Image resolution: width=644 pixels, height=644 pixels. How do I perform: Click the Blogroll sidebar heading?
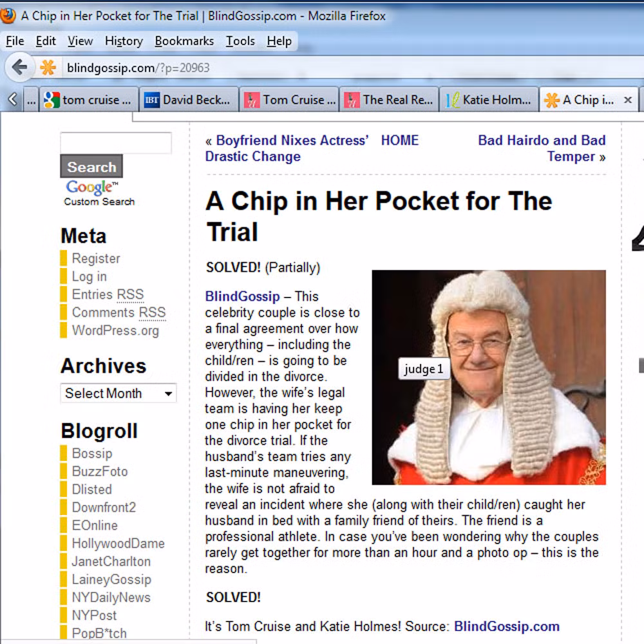tap(99, 431)
